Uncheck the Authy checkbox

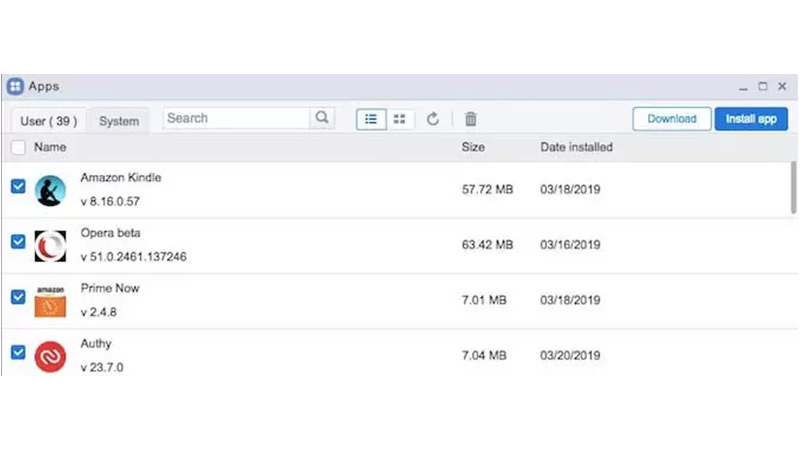pyautogui.click(x=18, y=352)
